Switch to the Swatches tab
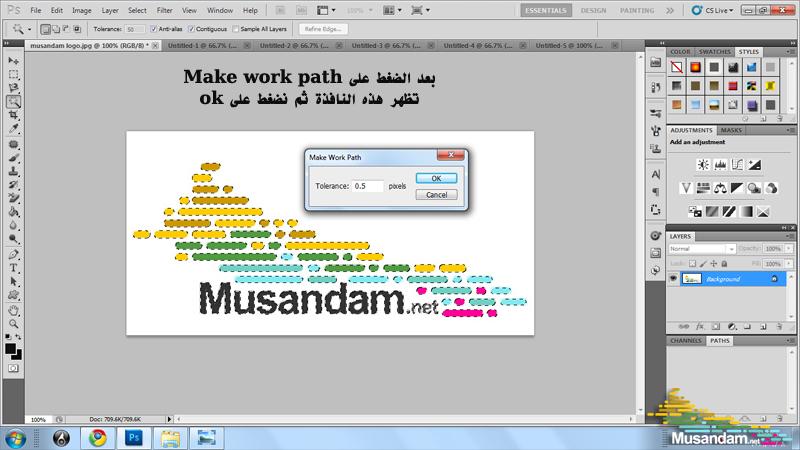The width and height of the screenshot is (800, 450). [x=714, y=52]
